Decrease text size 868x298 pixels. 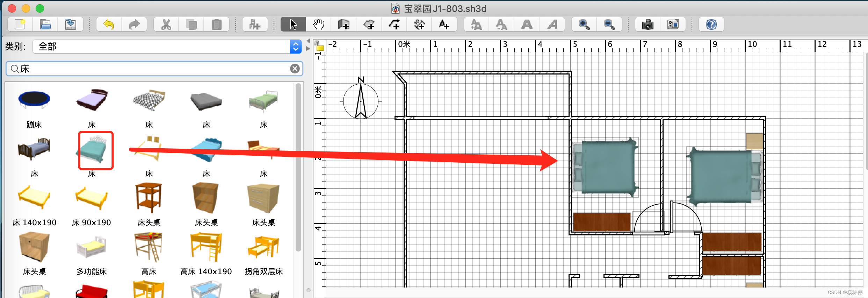[x=501, y=24]
